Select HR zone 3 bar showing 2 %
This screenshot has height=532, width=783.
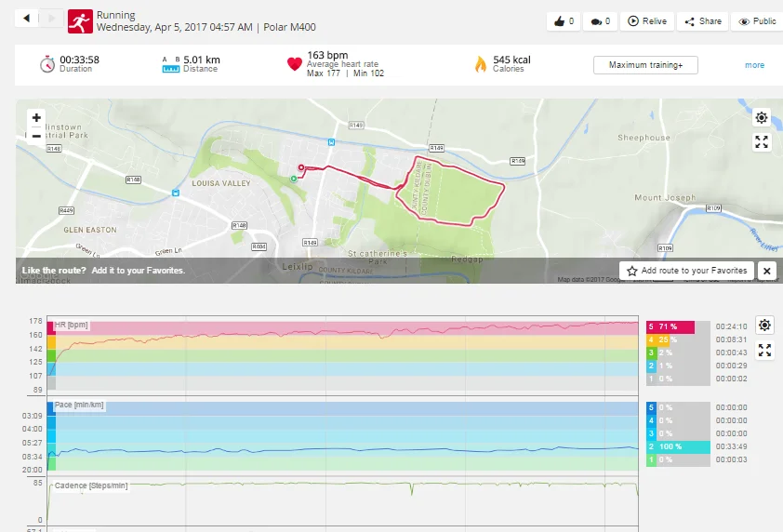pos(678,352)
